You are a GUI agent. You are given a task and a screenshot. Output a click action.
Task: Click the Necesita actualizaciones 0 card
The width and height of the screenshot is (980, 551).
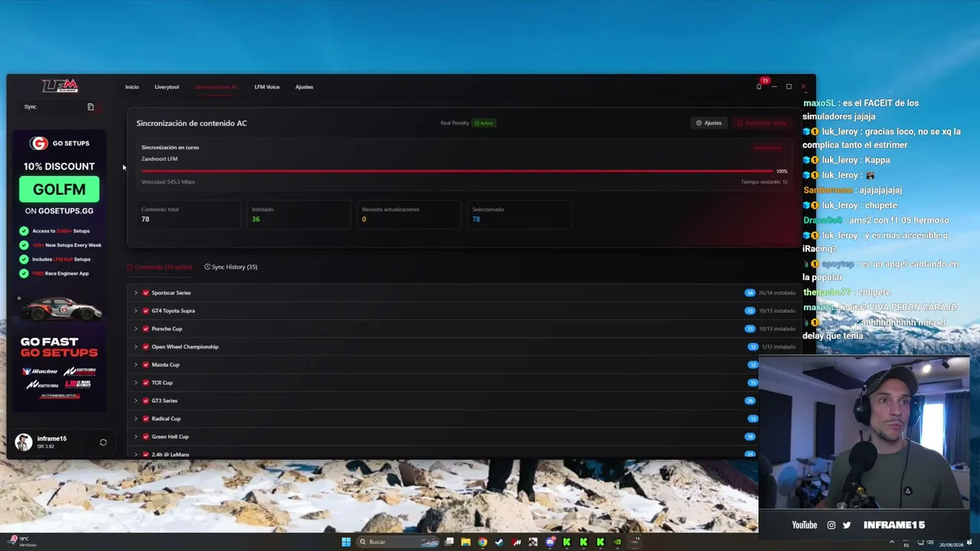[x=409, y=214]
